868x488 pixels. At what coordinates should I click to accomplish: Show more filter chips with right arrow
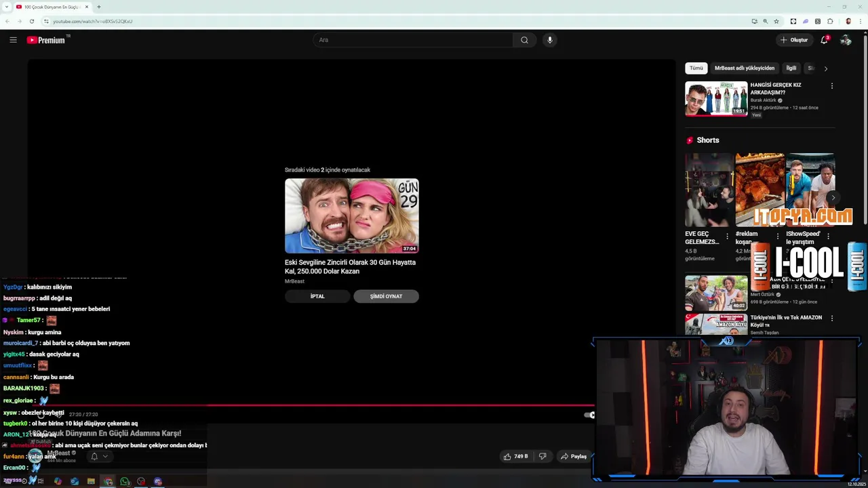825,68
